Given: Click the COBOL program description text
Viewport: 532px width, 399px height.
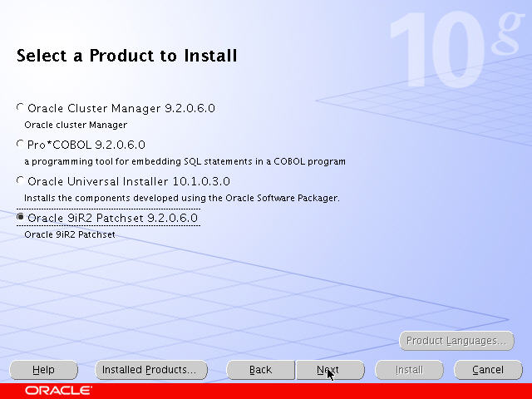Looking at the screenshot, I should (185, 161).
